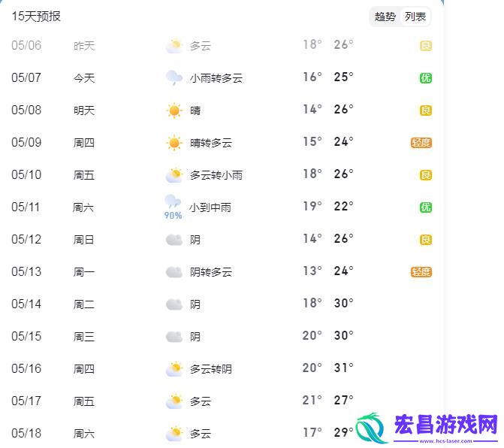Screen dimensions: 504x448
Task: Click the overcast icon for 05/14
Action: 174,304
